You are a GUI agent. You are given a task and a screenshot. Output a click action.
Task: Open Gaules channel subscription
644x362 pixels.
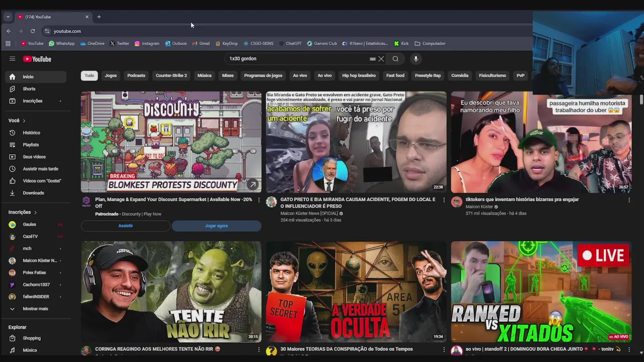pyautogui.click(x=35, y=224)
